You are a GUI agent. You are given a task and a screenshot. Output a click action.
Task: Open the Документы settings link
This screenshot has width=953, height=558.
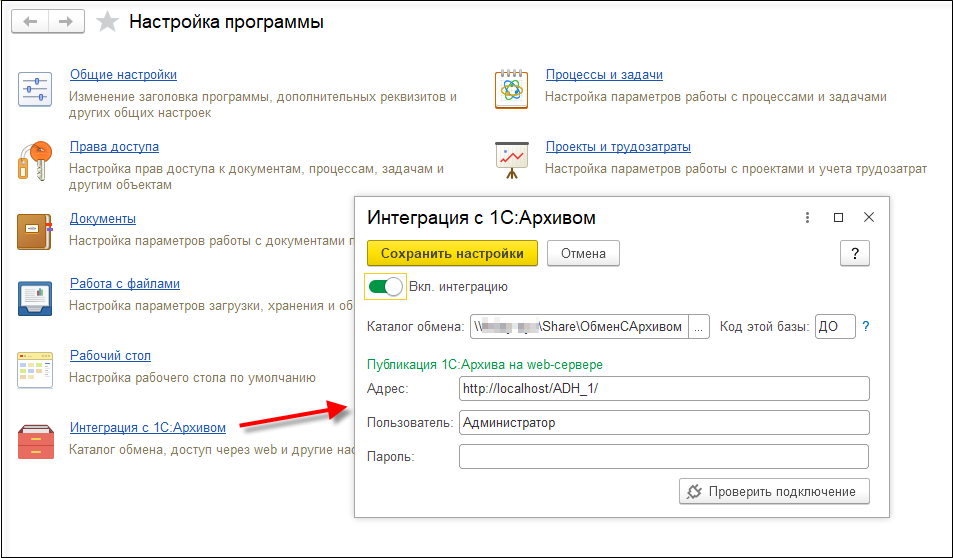103,218
